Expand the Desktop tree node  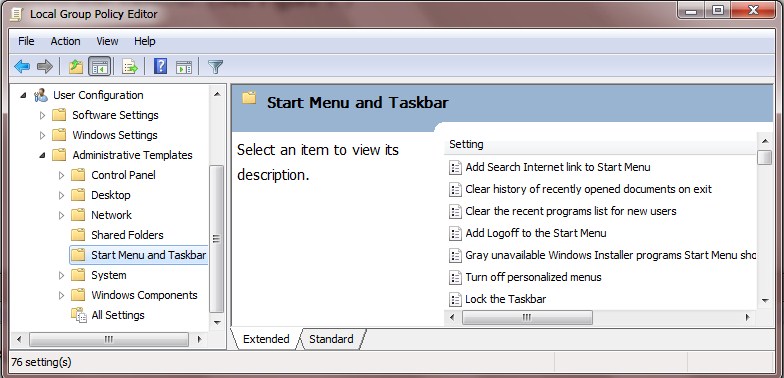(61, 195)
